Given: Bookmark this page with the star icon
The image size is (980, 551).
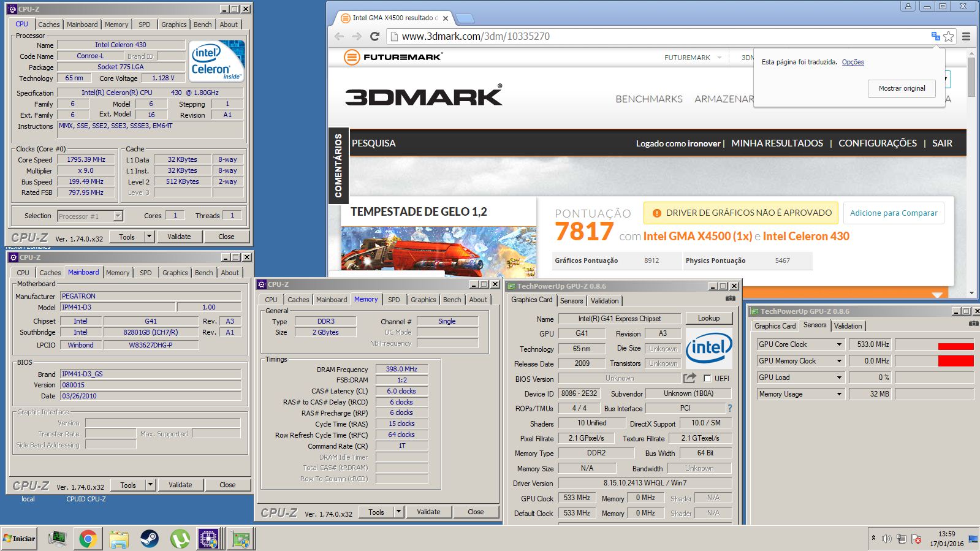Looking at the screenshot, I should pos(949,36).
